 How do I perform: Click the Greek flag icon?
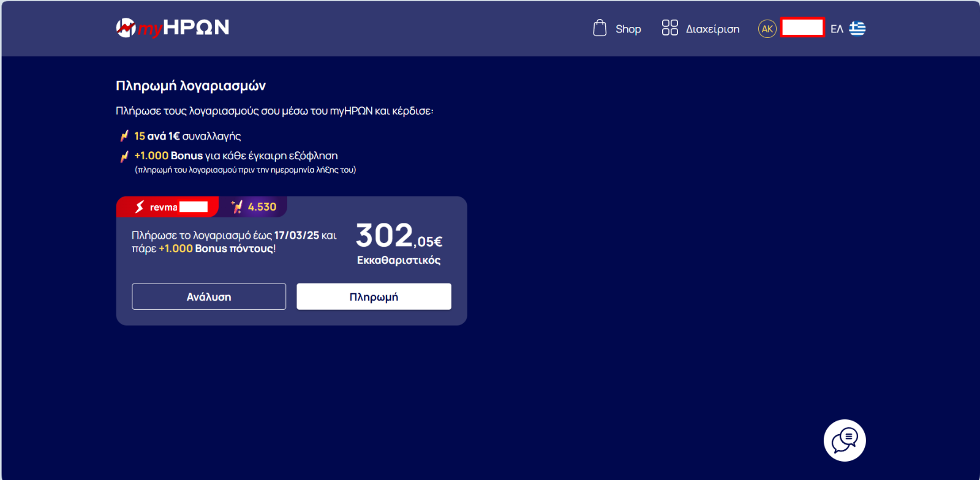(x=857, y=28)
